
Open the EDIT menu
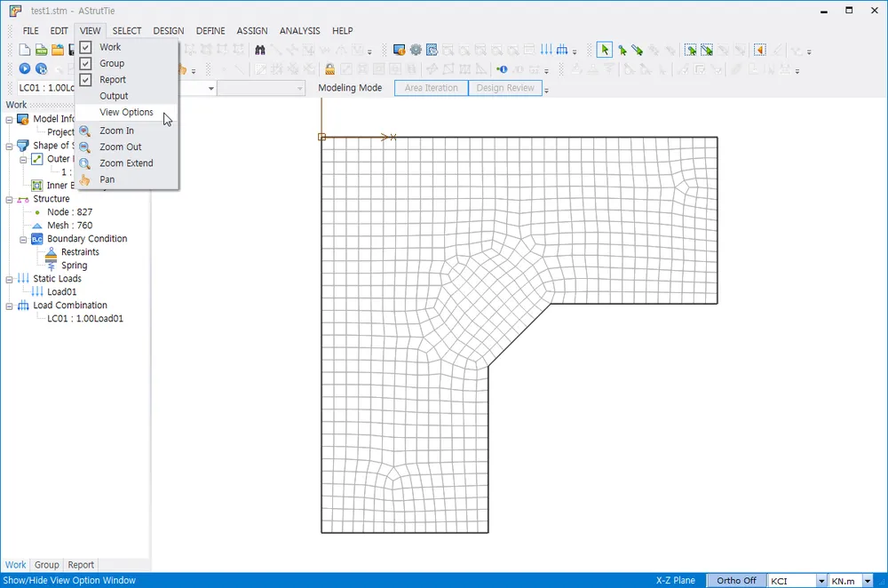pyautogui.click(x=59, y=30)
